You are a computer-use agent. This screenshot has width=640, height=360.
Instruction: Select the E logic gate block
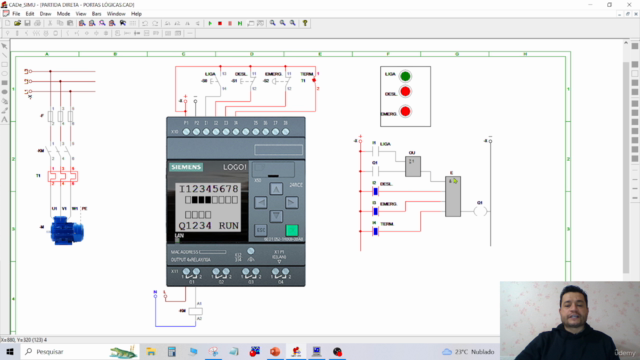(x=453, y=196)
